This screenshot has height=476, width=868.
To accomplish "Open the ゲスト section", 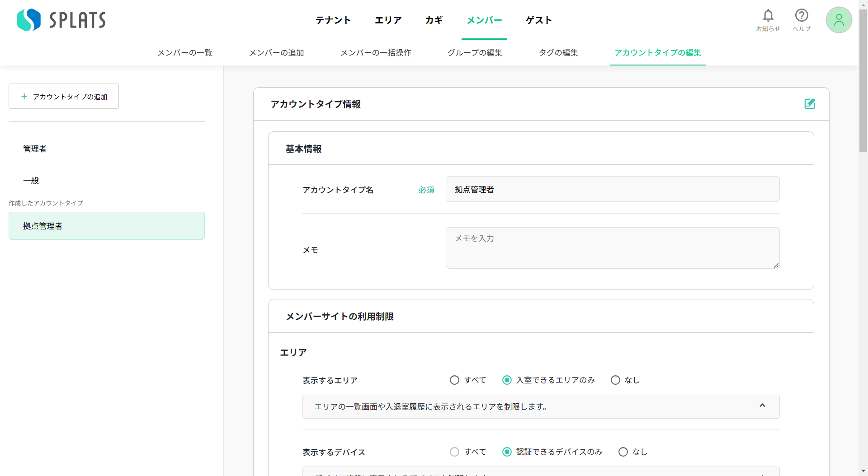I will click(x=538, y=20).
